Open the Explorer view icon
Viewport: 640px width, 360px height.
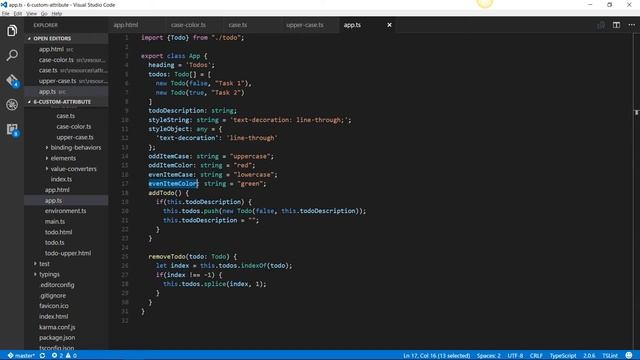click(x=12, y=31)
